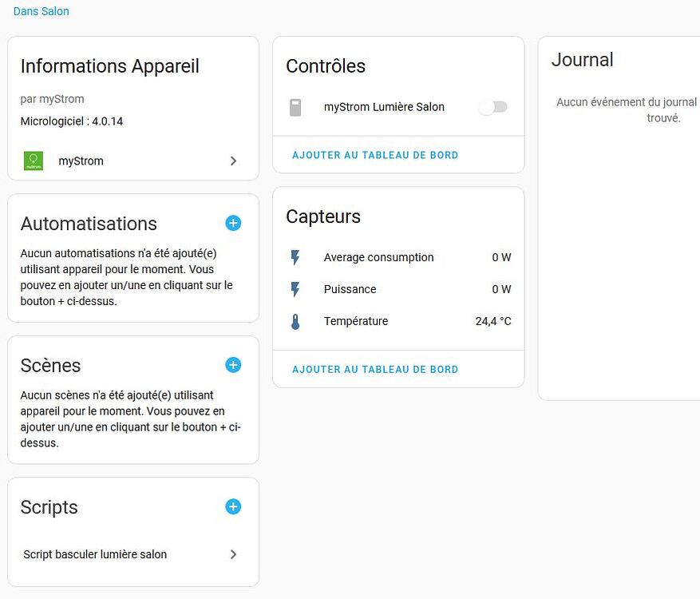The image size is (700, 599).
Task: Open script basculer lumière salon chevron
Action: (x=233, y=554)
